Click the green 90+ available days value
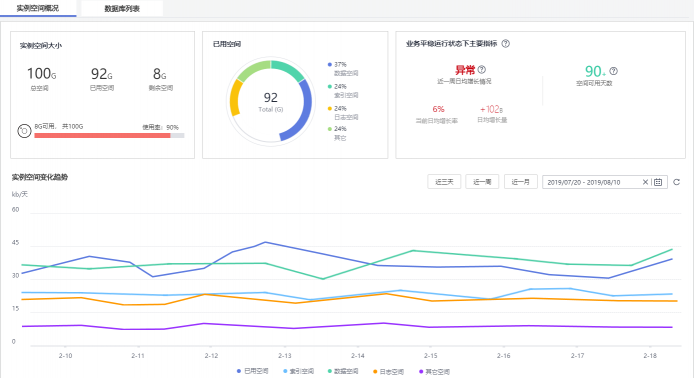This screenshot has width=694, height=378. click(595, 71)
